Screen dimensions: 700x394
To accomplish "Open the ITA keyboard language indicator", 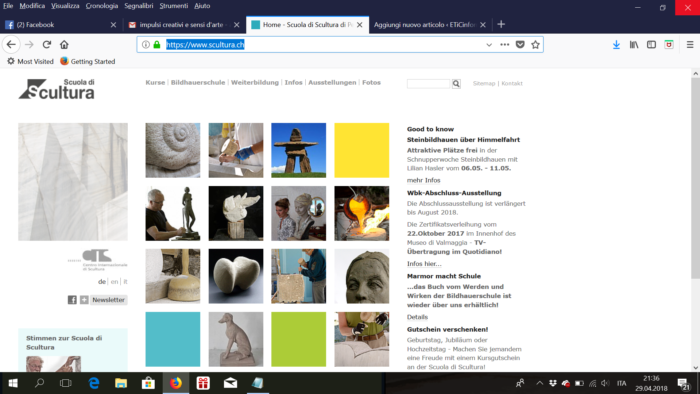I will tap(621, 383).
